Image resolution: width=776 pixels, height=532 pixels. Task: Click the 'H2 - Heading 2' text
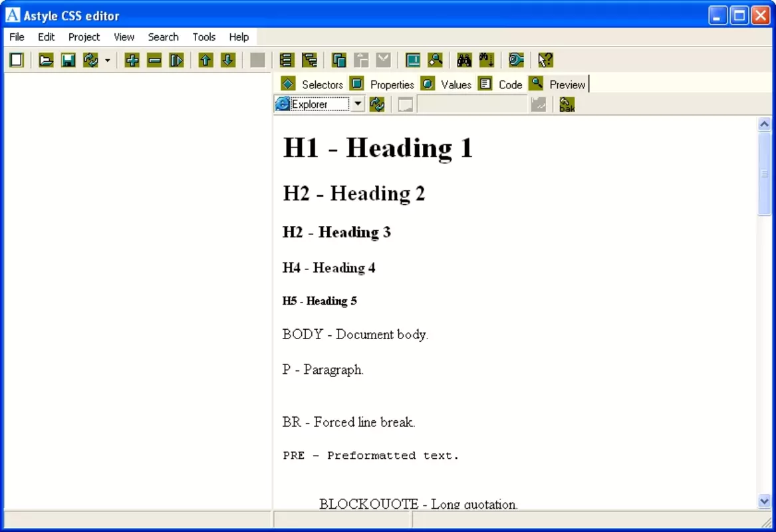click(354, 194)
